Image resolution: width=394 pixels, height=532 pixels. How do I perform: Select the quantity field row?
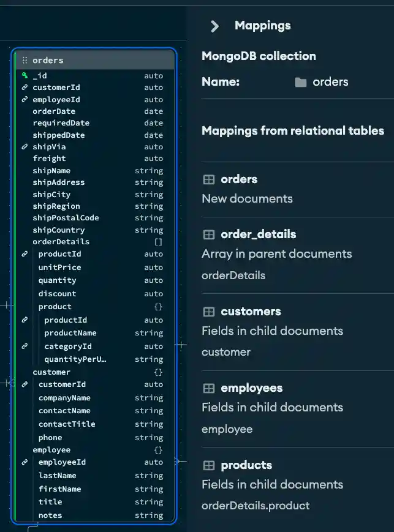[95, 280]
